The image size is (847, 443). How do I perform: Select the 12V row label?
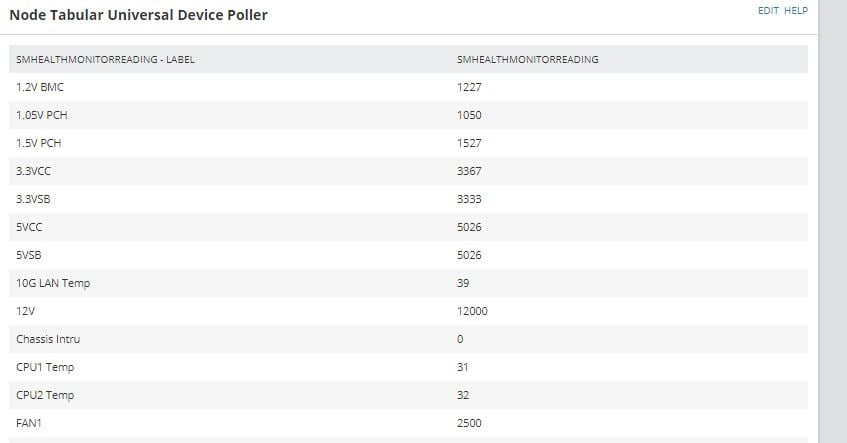point(25,312)
